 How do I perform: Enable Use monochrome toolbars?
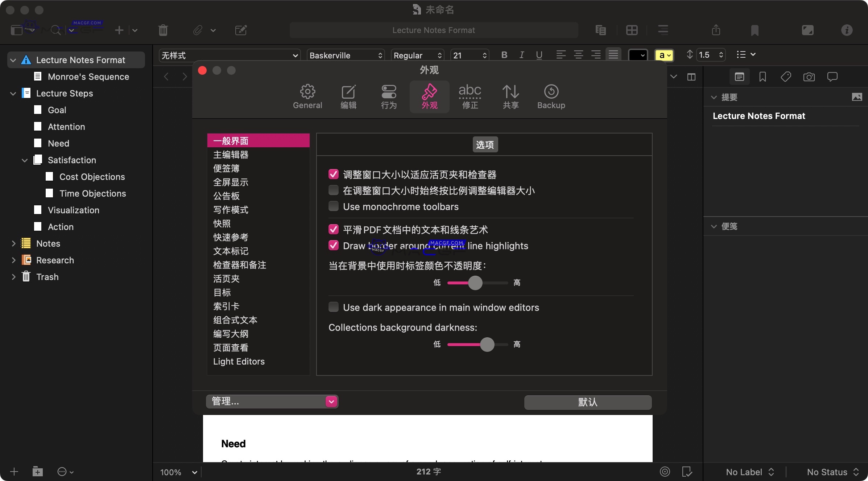point(333,206)
